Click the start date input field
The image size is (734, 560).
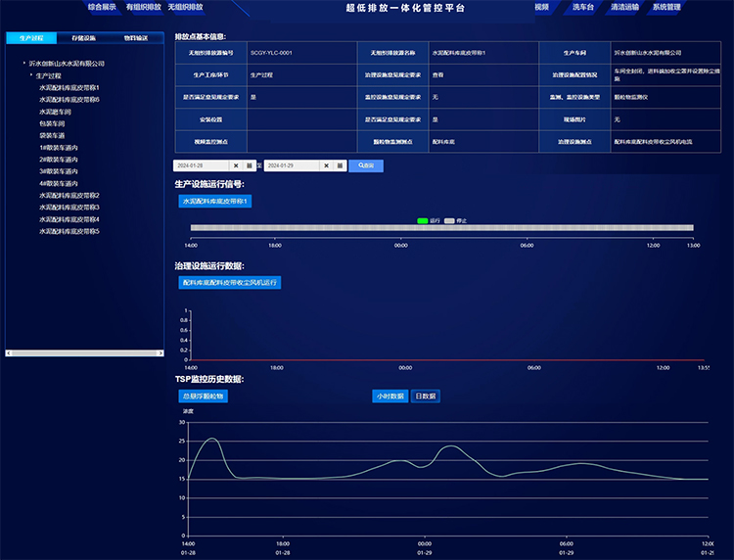pos(201,165)
